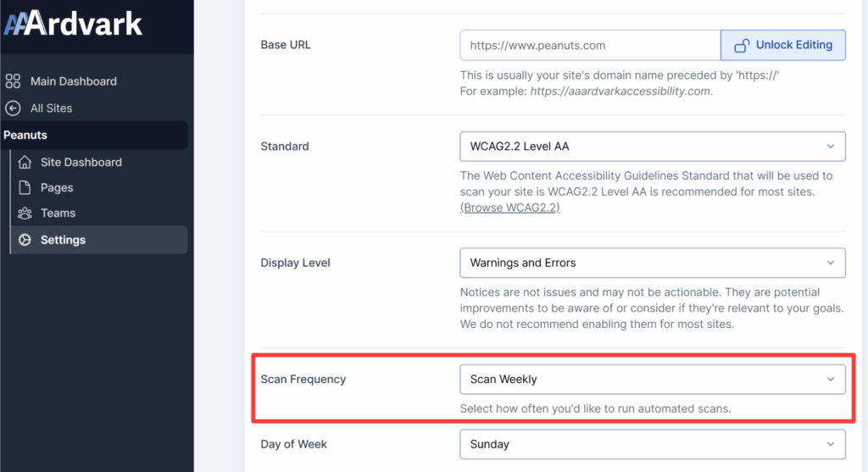Click the Site Dashboard home icon
868x472 pixels.
[x=25, y=162]
